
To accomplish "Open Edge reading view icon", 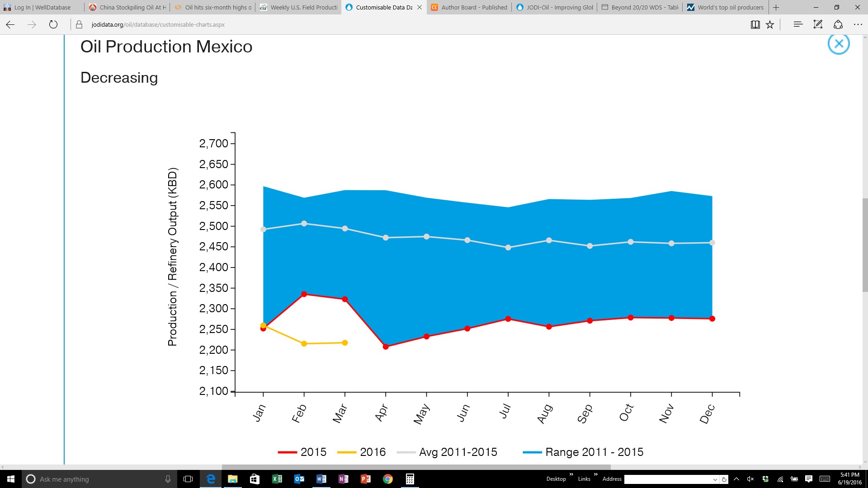I will click(755, 25).
